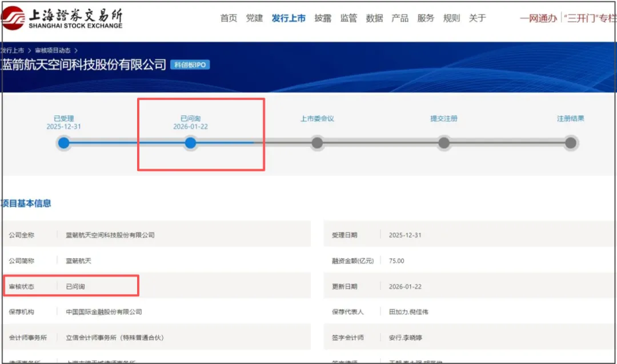Go to 审核项目动态 in the breadcrumb
617x364 pixels.
(53, 50)
